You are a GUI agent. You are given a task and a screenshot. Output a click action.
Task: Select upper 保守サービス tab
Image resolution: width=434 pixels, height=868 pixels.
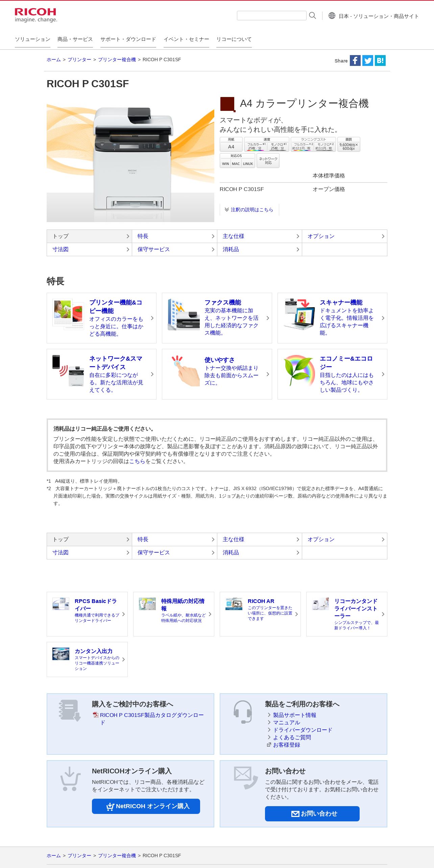coord(174,249)
